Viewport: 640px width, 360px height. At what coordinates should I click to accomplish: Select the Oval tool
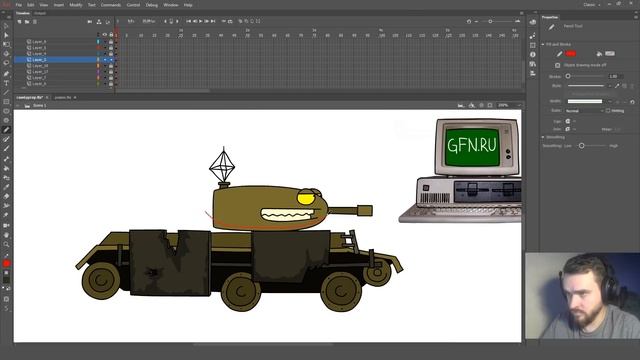6,111
